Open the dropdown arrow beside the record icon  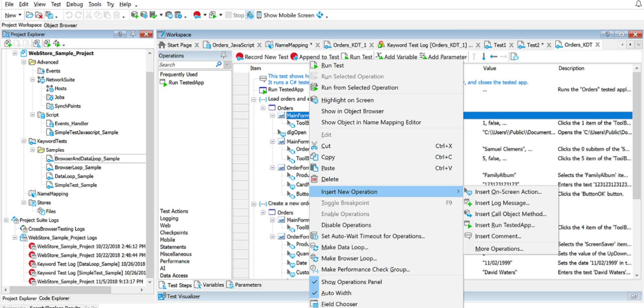point(205,15)
